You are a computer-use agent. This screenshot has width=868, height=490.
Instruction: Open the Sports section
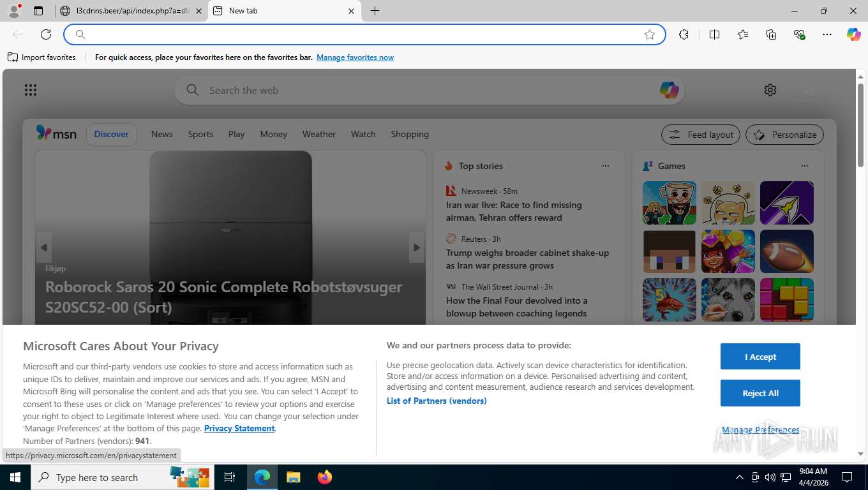200,134
